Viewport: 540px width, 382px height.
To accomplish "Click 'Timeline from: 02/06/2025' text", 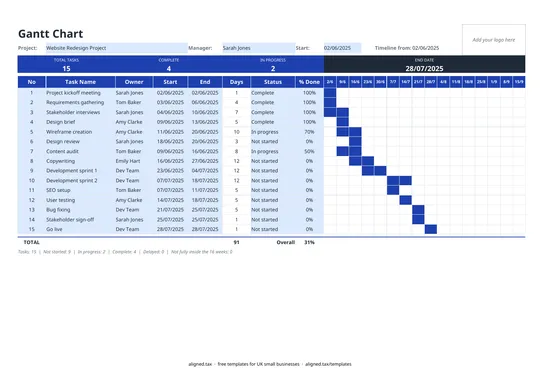I will [407, 48].
